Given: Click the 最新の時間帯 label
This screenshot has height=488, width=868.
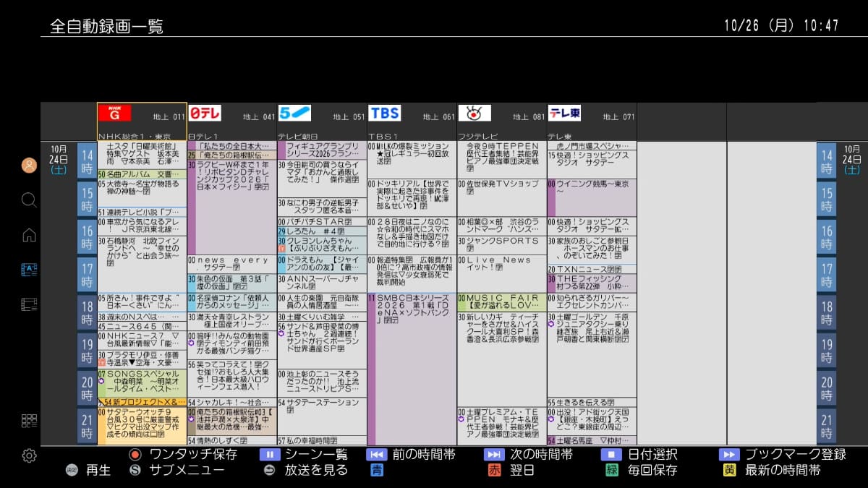Looking at the screenshot, I should coord(783,471).
